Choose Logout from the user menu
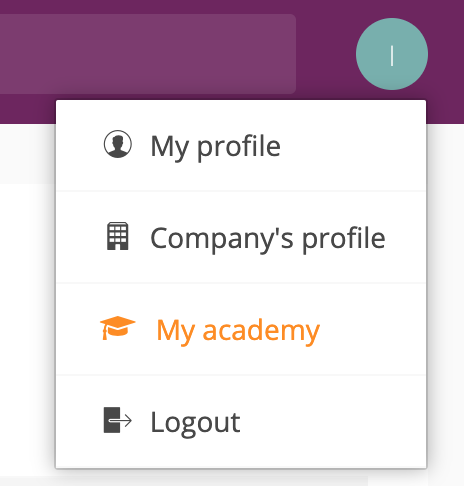Image resolution: width=464 pixels, height=486 pixels. (241, 421)
